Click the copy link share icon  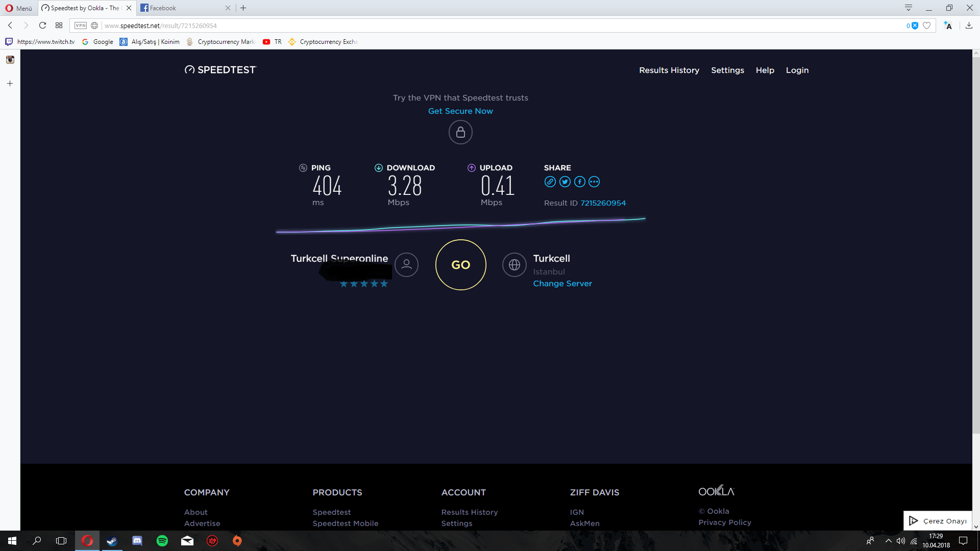[x=550, y=182]
